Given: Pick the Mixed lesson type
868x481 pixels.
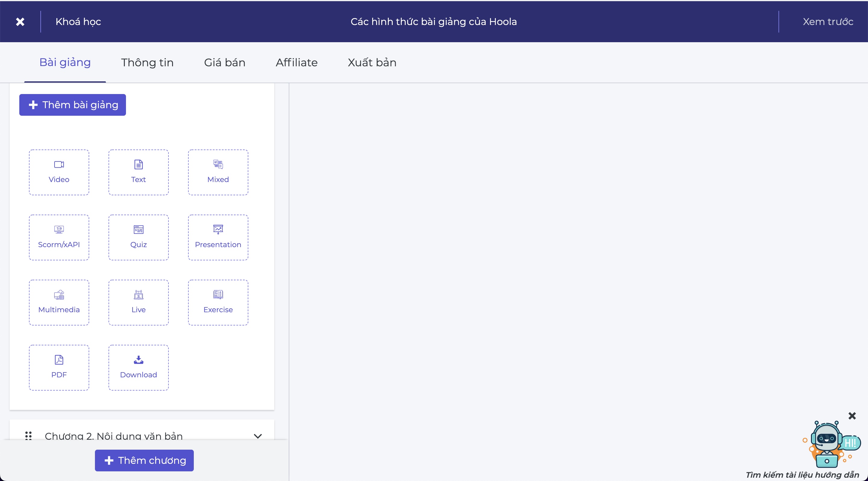Looking at the screenshot, I should pyautogui.click(x=218, y=172).
